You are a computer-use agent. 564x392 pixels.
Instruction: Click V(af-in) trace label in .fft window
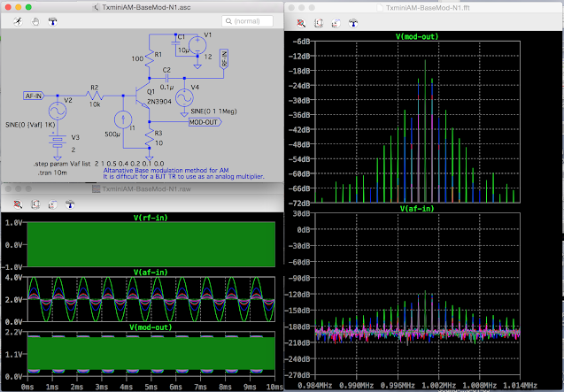tap(417, 208)
